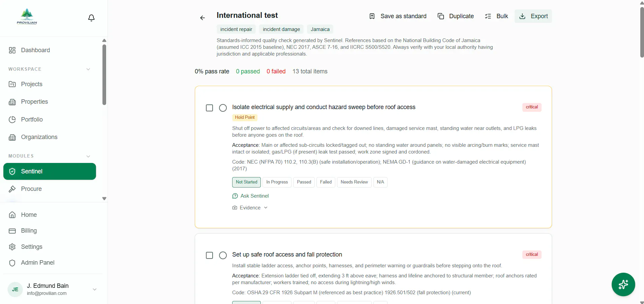Toggle the status circle for Set up safe roof access
The height and width of the screenshot is (304, 644).
223,255
